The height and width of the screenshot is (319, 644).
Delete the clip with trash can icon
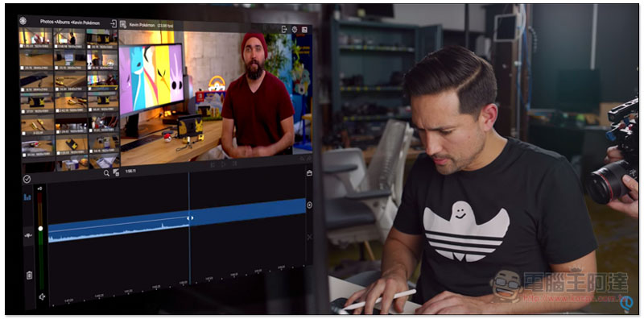pyautogui.click(x=29, y=275)
